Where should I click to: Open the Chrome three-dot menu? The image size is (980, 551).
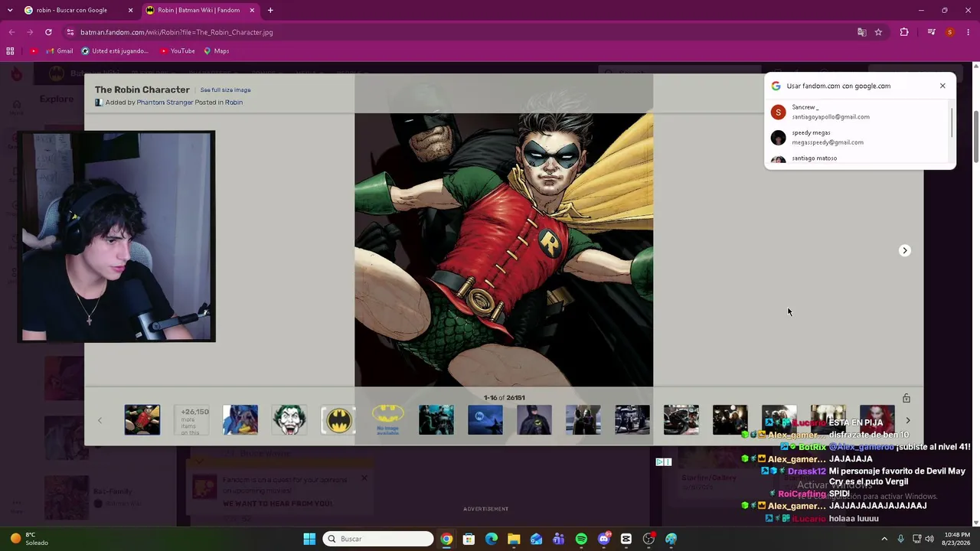pos(969,32)
